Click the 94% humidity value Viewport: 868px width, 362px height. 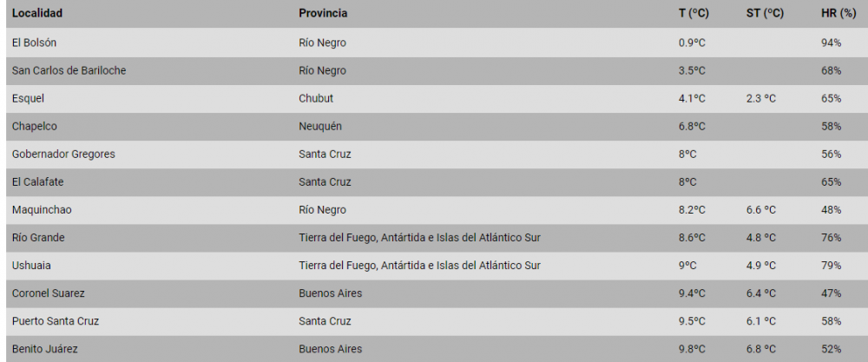coord(831,43)
